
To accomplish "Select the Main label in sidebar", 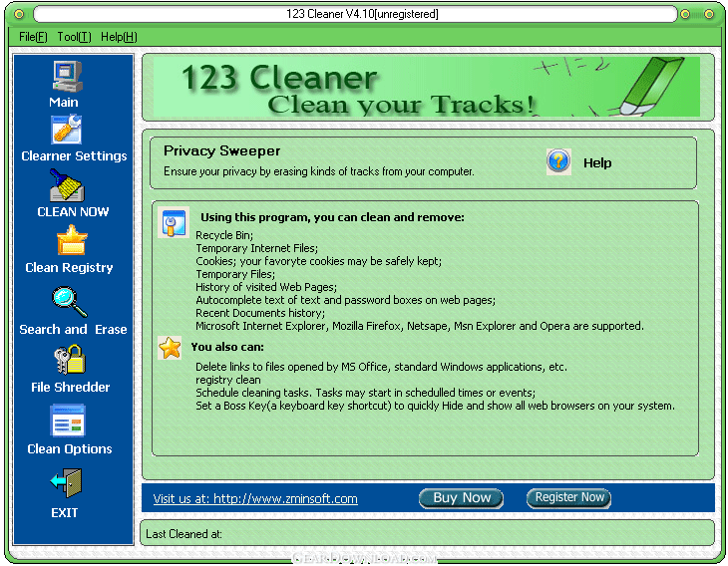I will 64,102.
